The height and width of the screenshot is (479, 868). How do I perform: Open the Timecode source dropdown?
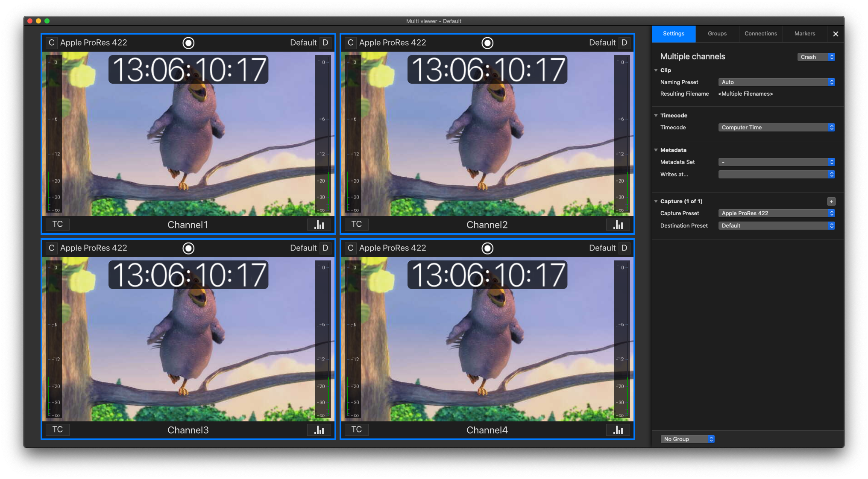[x=777, y=128]
